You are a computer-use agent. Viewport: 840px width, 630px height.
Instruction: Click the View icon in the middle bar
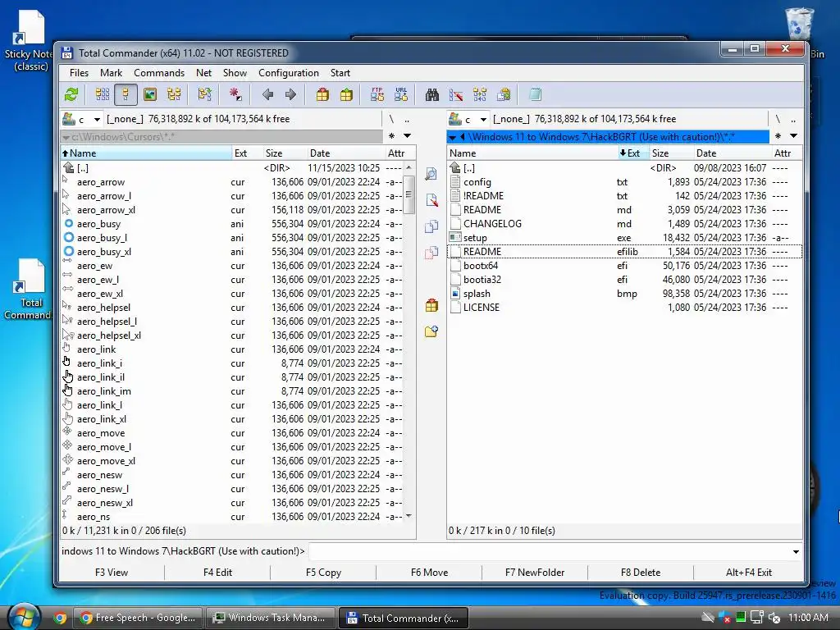(x=431, y=174)
